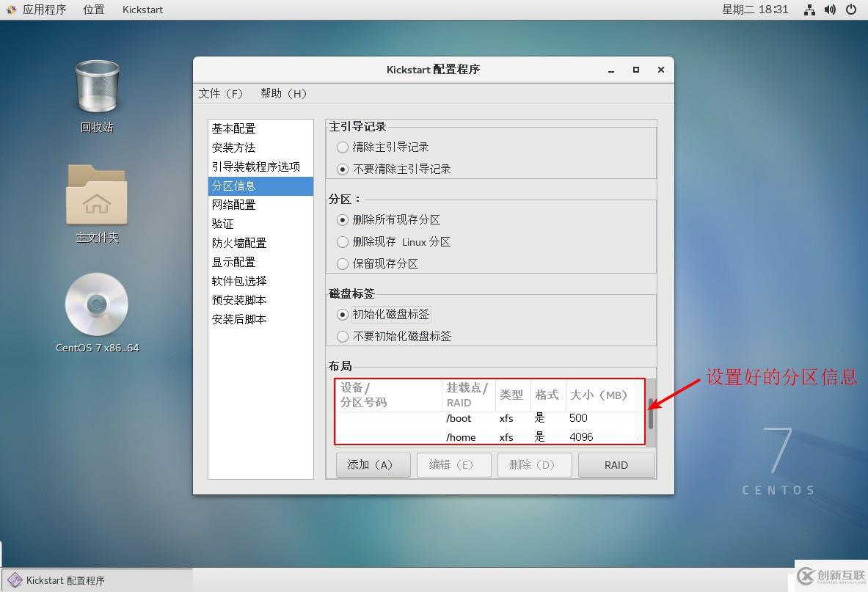Select the /boot partition row
The width and height of the screenshot is (868, 592).
(x=490, y=418)
